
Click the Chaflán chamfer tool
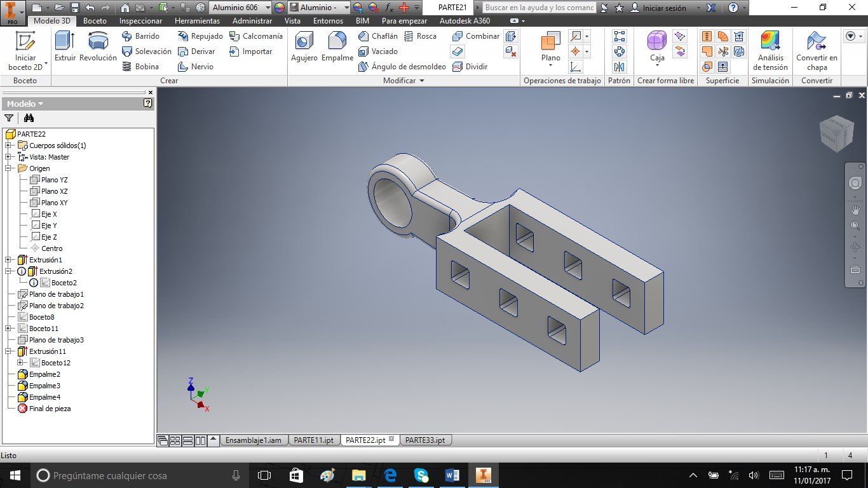[378, 36]
